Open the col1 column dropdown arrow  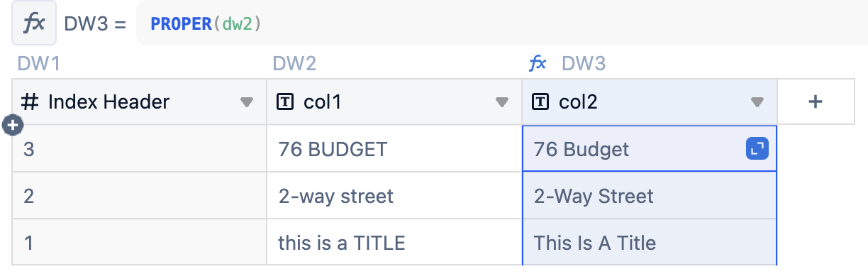coord(502,102)
